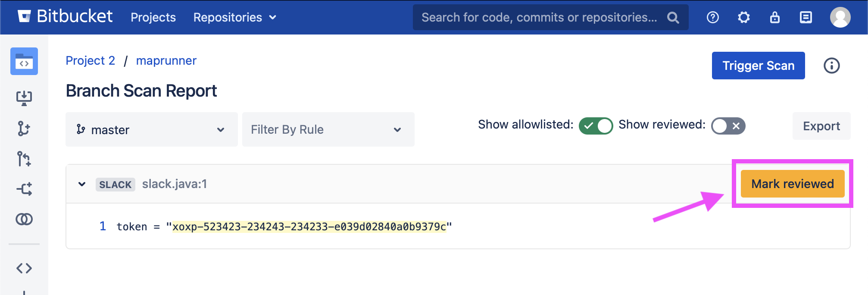868x295 pixels.
Task: Open the master branch dropdown
Action: coord(151,129)
